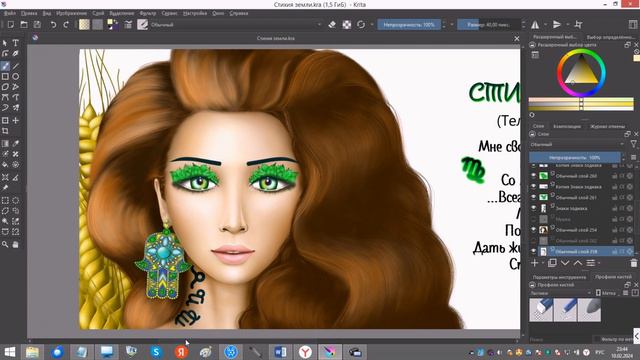
Task: Select the Line tool
Action: [x=16, y=66]
